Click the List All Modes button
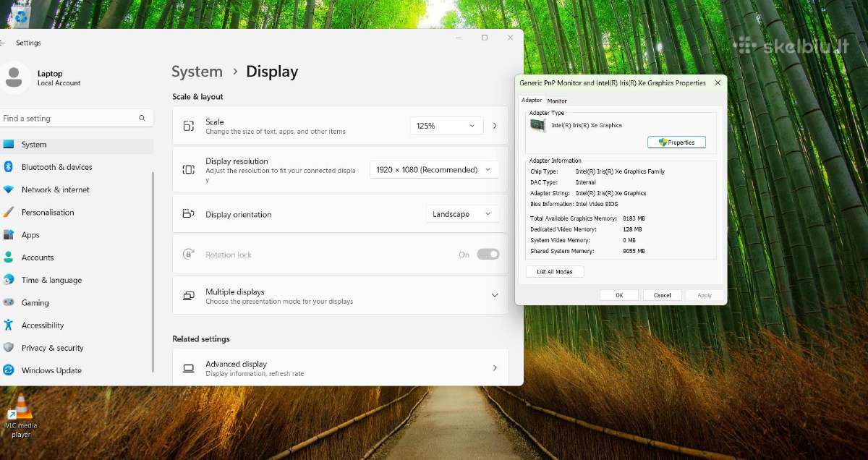The height and width of the screenshot is (460, 868). pyautogui.click(x=555, y=272)
